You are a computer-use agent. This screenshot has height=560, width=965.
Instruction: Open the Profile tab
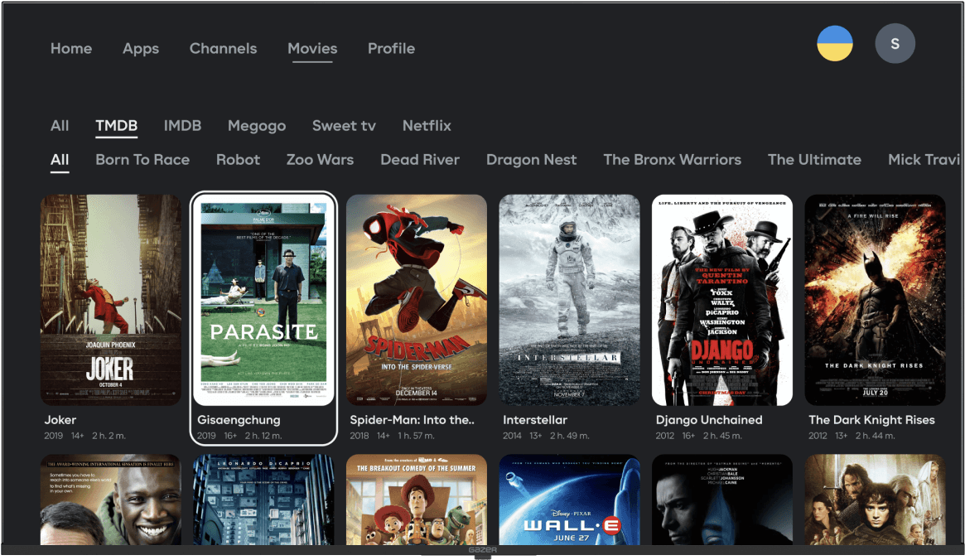tap(392, 49)
